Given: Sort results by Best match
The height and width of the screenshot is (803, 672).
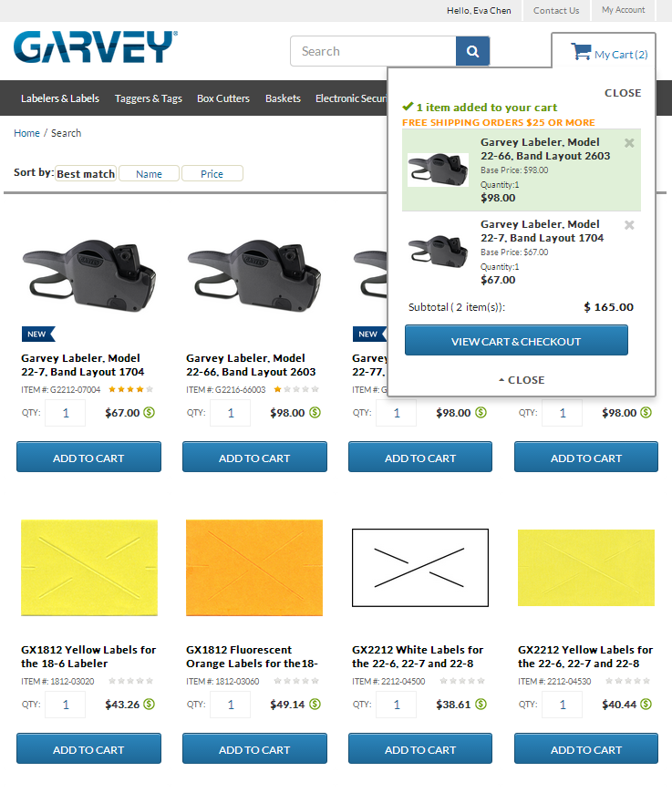Looking at the screenshot, I should click(x=86, y=173).
